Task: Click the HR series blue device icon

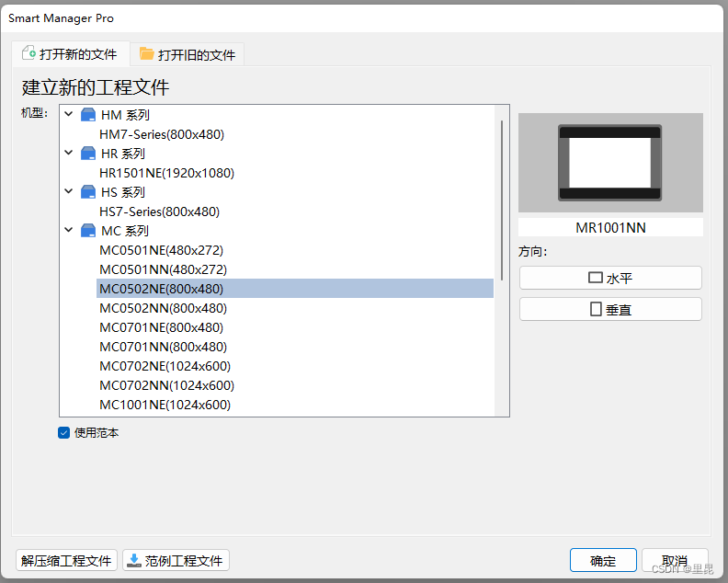Action: tap(87, 154)
